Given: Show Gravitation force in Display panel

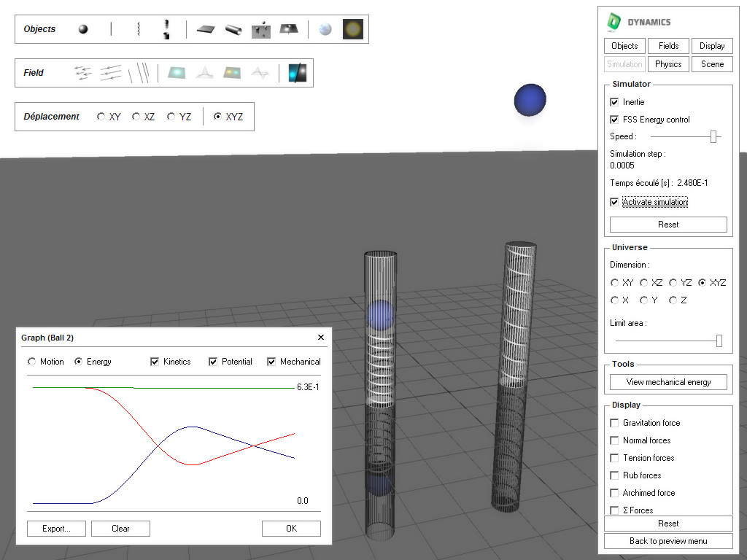Looking at the screenshot, I should [614, 423].
